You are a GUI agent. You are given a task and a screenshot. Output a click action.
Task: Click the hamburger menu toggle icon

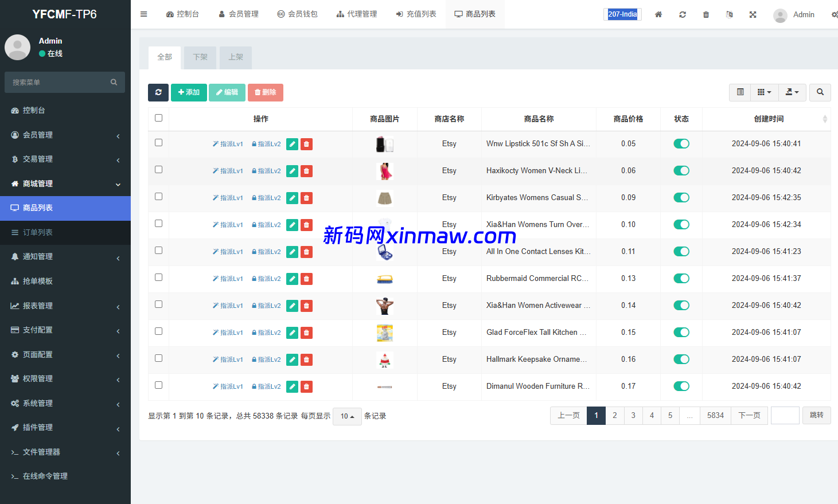[x=144, y=14]
